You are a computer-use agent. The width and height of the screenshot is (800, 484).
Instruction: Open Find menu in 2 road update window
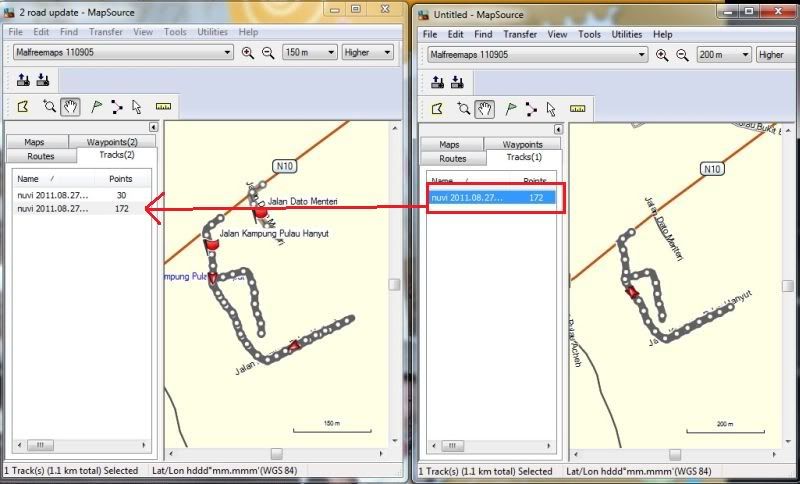coord(69,32)
